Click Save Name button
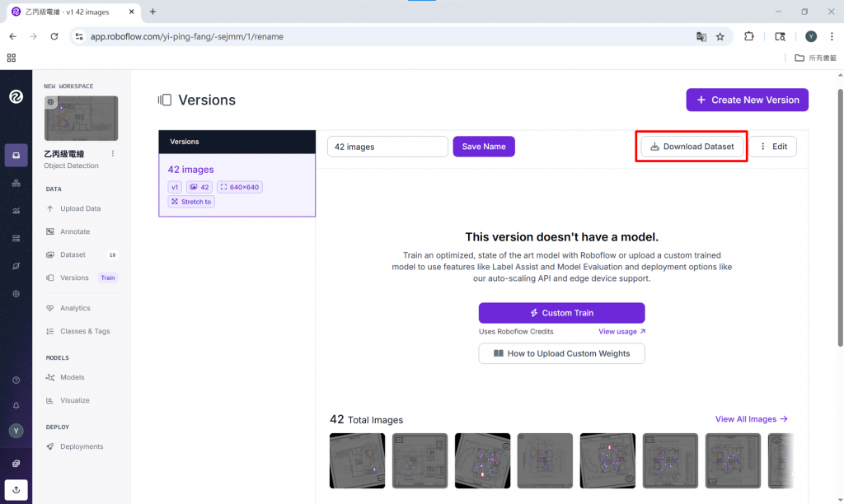Image resolution: width=844 pixels, height=504 pixels. 484,147
